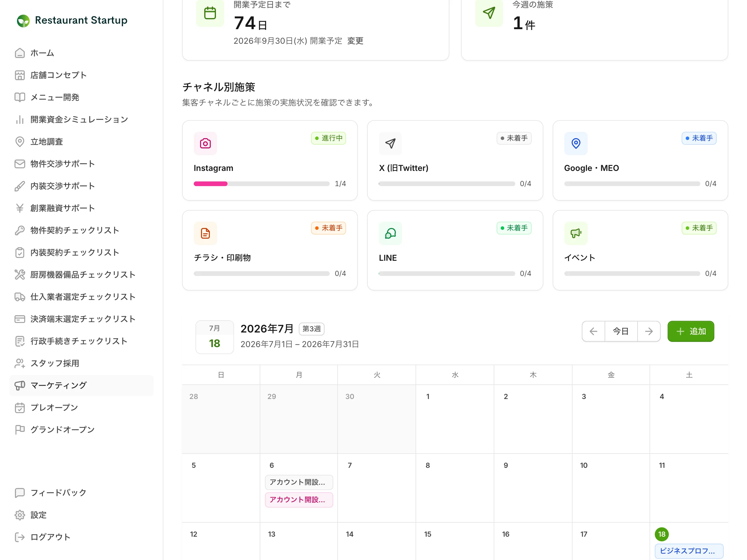Click the 未着手 badge on X (旧Twitter) card
Image resolution: width=747 pixels, height=560 pixels.
pyautogui.click(x=514, y=138)
